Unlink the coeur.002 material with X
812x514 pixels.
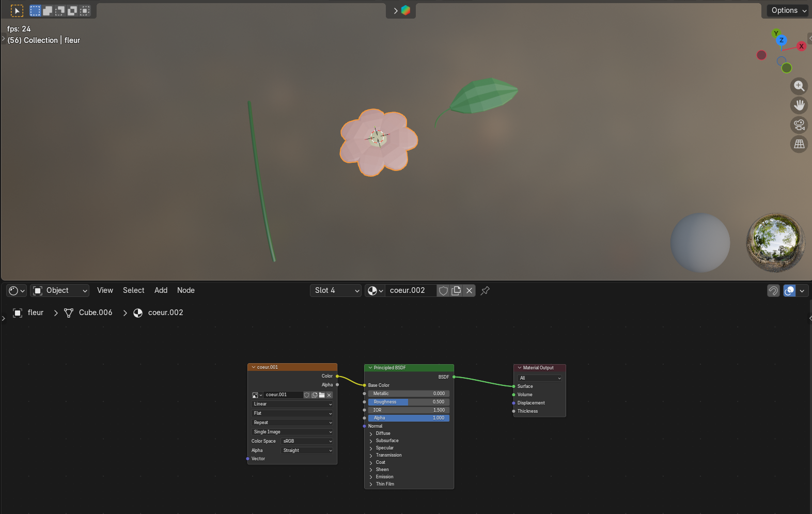pos(469,291)
